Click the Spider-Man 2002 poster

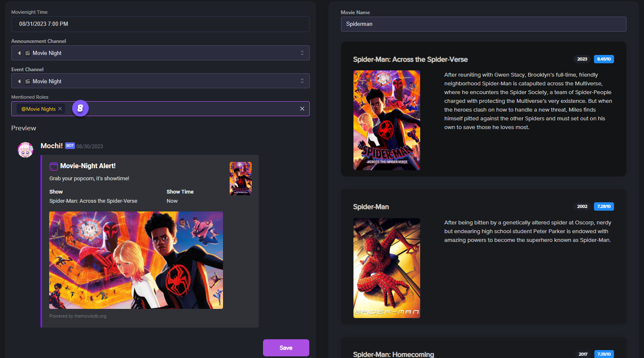coord(386,268)
